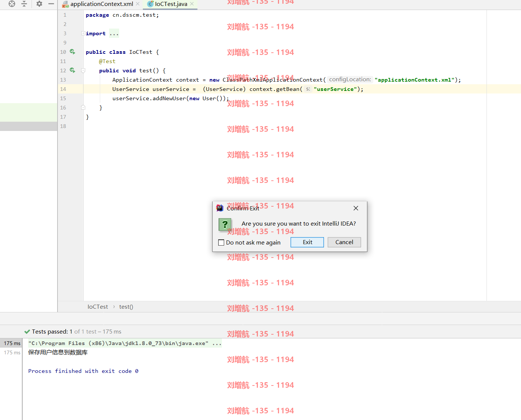Click the Exit button in Confirm Exit dialog
The width and height of the screenshot is (521, 420).
point(307,242)
